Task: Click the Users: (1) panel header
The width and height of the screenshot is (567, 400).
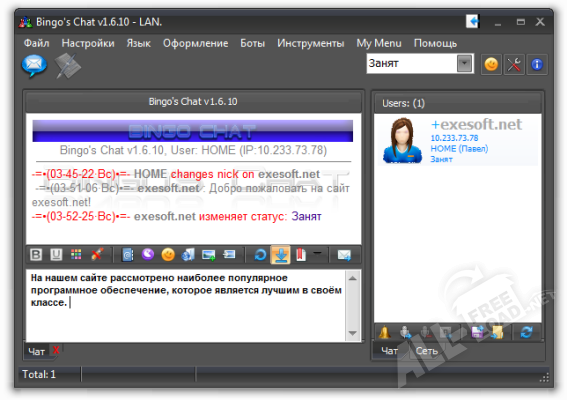Action: click(x=457, y=103)
